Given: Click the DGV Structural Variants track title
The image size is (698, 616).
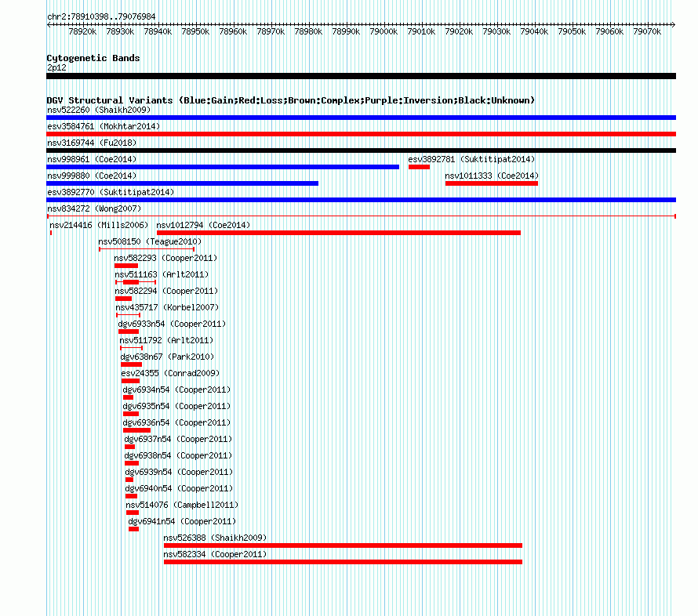Looking at the screenshot, I should click(291, 100).
